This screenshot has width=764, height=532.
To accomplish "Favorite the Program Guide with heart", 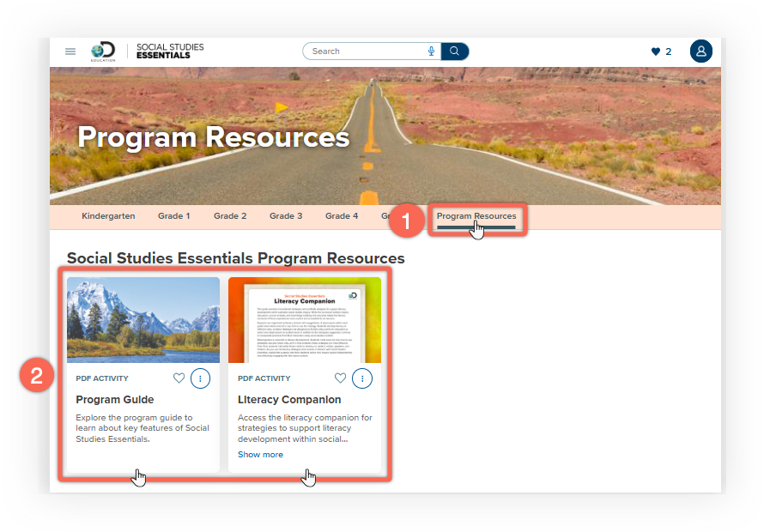I will click(179, 378).
